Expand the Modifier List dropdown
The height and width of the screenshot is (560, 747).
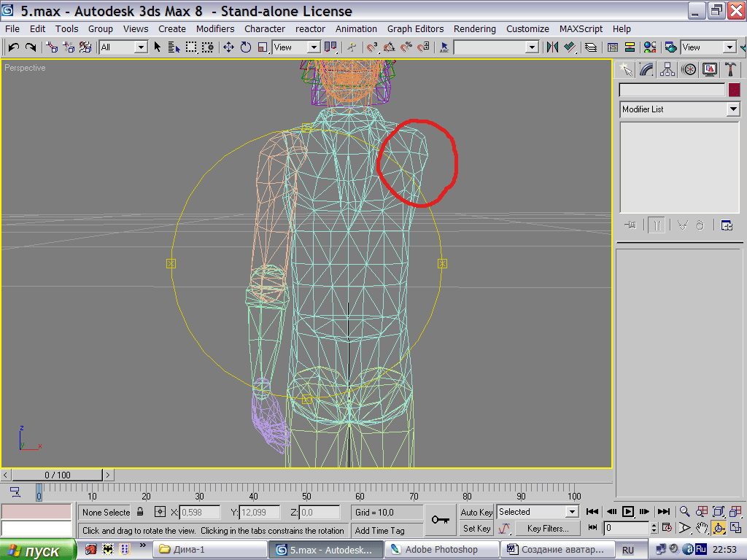point(679,109)
